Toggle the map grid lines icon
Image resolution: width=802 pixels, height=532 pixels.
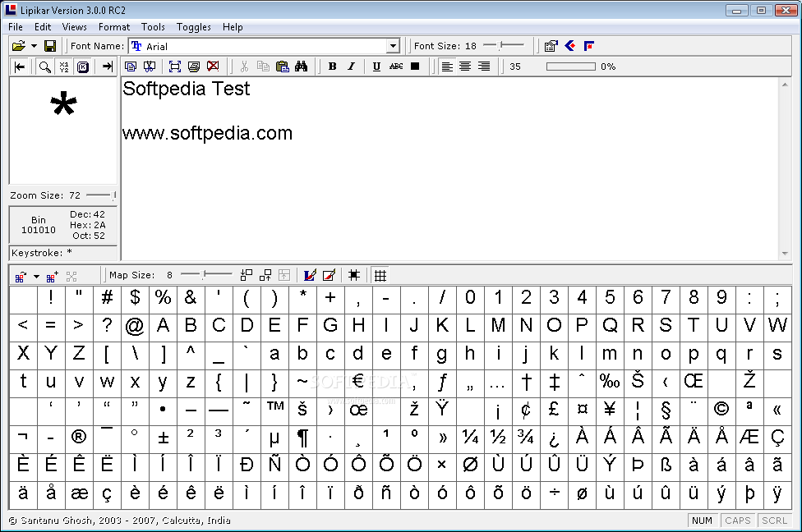pyautogui.click(x=380, y=276)
